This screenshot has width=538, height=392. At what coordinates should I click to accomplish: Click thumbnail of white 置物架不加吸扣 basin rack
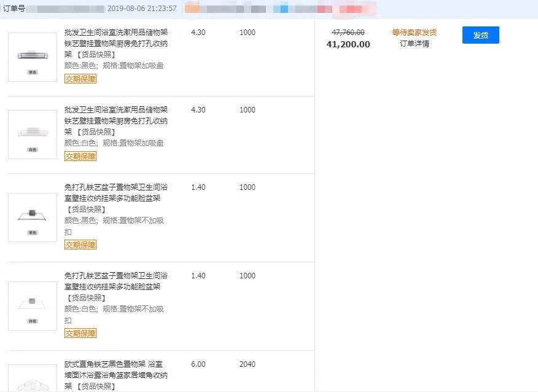tap(33, 305)
